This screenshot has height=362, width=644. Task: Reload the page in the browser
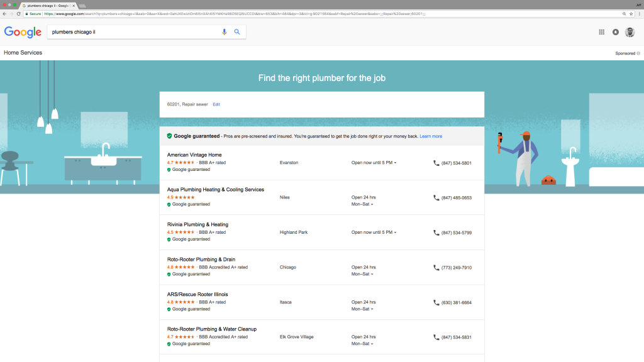pos(18,14)
